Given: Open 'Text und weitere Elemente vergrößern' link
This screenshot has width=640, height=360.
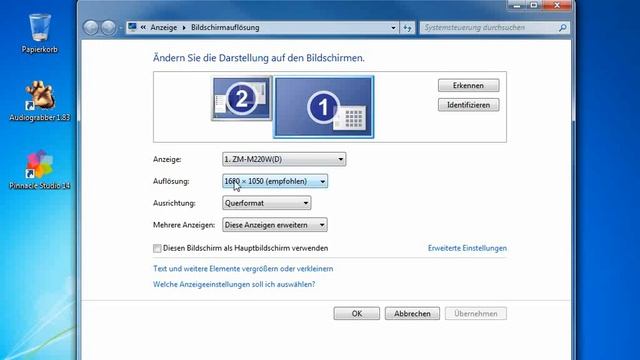Looking at the screenshot, I should pos(243,269).
